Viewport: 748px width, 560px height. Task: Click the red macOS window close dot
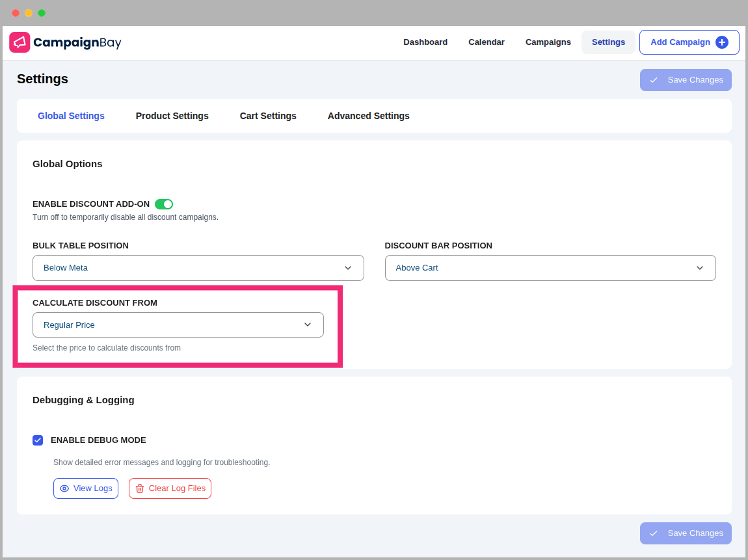(x=16, y=13)
